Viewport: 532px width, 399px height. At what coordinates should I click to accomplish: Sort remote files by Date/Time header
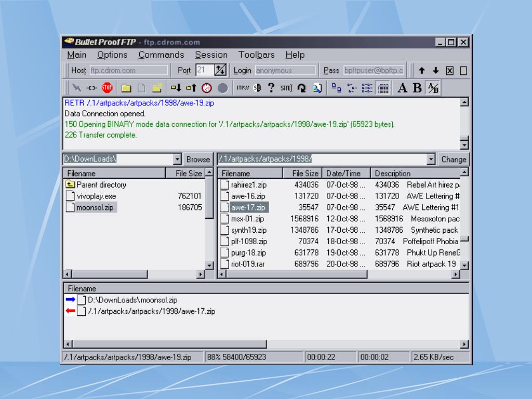(347, 174)
